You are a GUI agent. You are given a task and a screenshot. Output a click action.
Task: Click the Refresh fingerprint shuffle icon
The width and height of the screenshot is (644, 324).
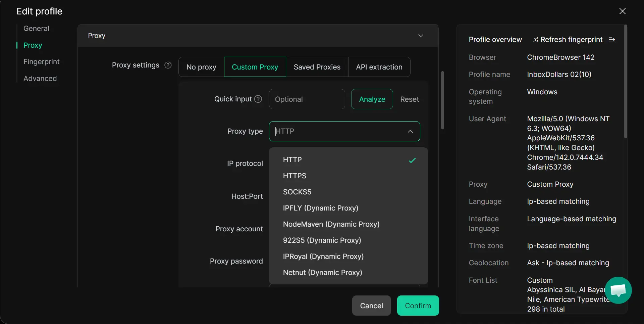click(x=535, y=40)
